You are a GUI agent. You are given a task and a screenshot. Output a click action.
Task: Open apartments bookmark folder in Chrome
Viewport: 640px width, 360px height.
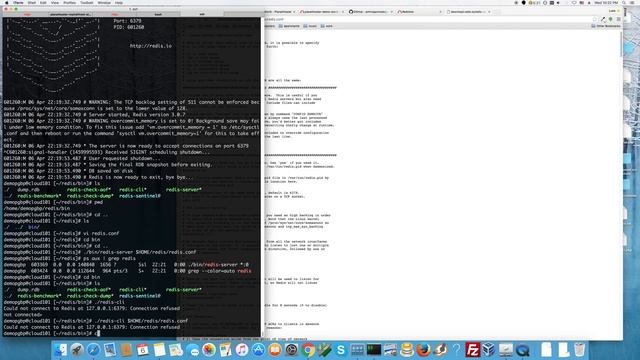pyautogui.click(x=289, y=26)
